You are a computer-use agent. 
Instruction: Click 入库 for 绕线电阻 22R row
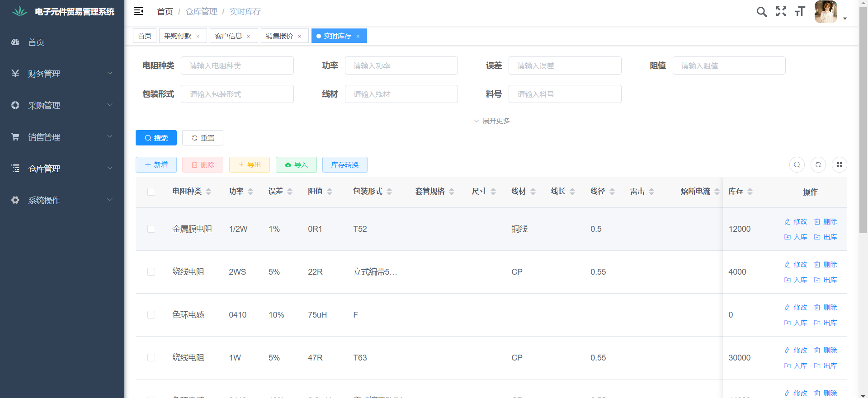tap(796, 280)
